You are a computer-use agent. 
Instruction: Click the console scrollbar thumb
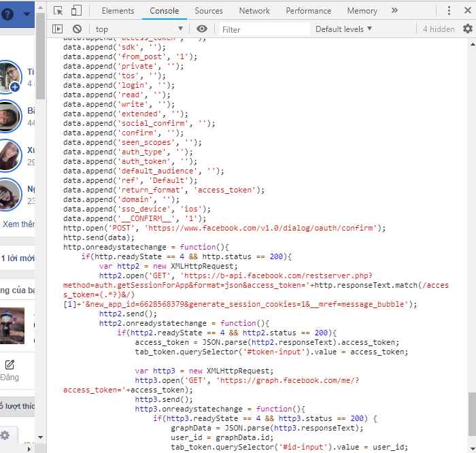[472, 414]
